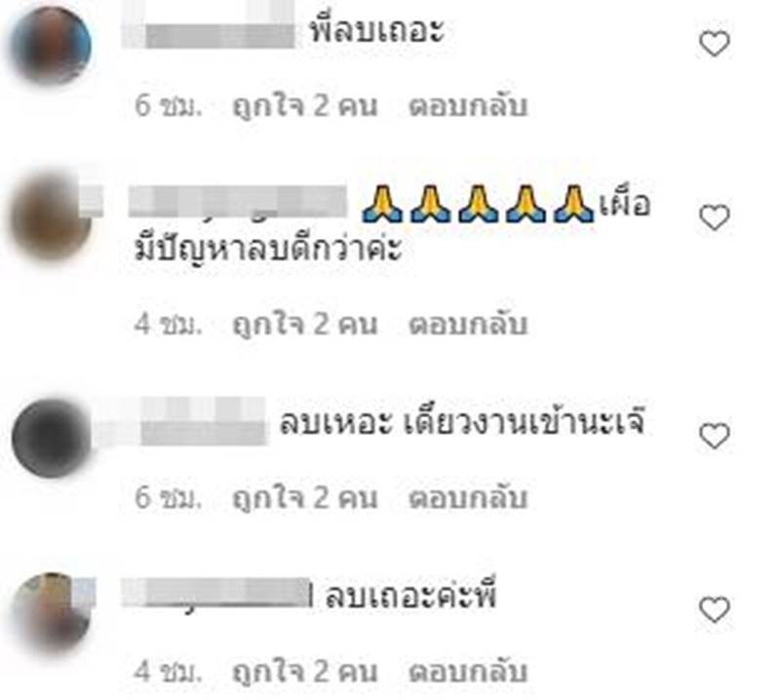
Task: Open avatar of the praying emoji commenter
Action: [x=51, y=218]
